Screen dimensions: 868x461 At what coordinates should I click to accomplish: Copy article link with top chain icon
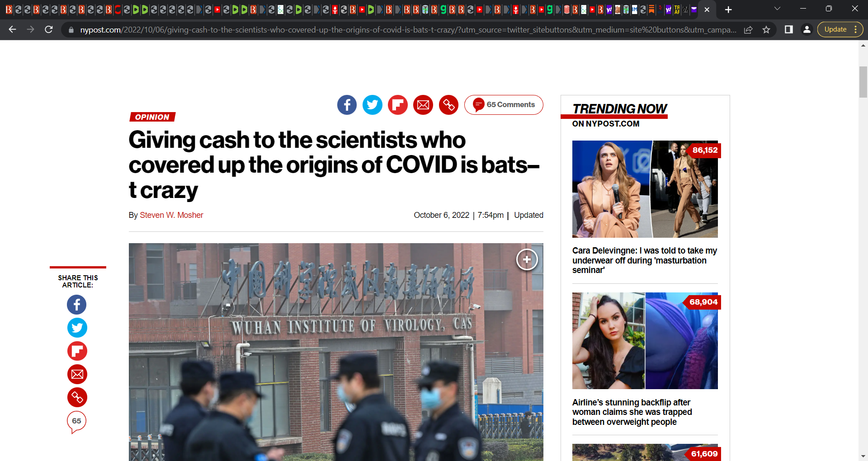coord(449,105)
